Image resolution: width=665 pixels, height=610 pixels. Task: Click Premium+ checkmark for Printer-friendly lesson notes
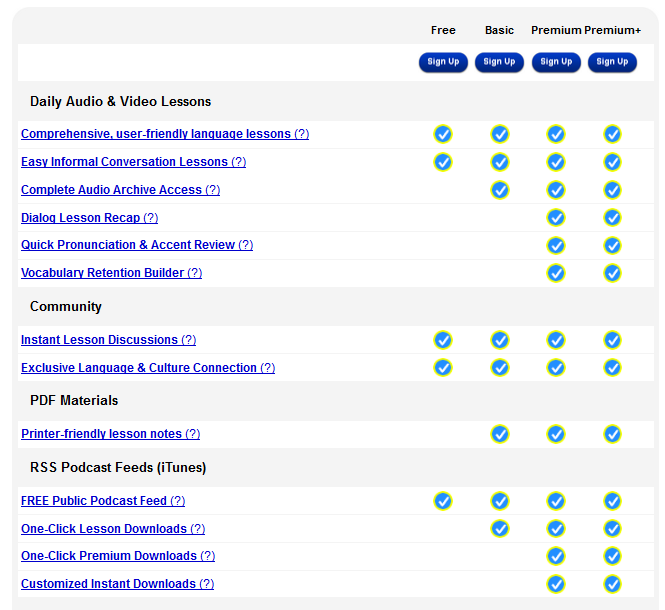pos(612,434)
